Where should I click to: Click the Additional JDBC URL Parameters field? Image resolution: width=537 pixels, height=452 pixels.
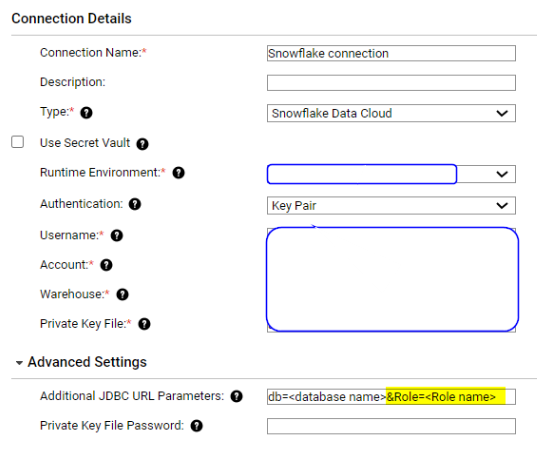[x=391, y=397]
